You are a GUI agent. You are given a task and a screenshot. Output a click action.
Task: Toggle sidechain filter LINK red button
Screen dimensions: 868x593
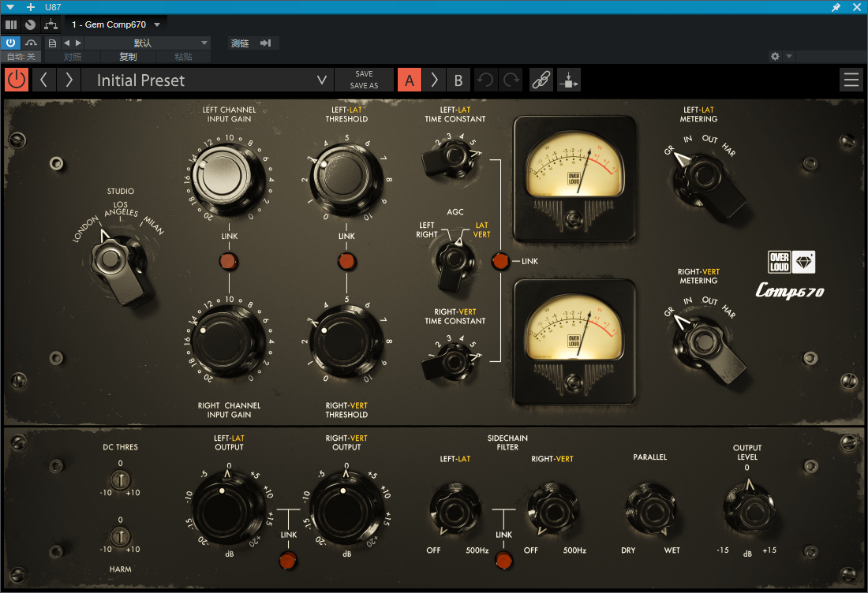click(503, 561)
